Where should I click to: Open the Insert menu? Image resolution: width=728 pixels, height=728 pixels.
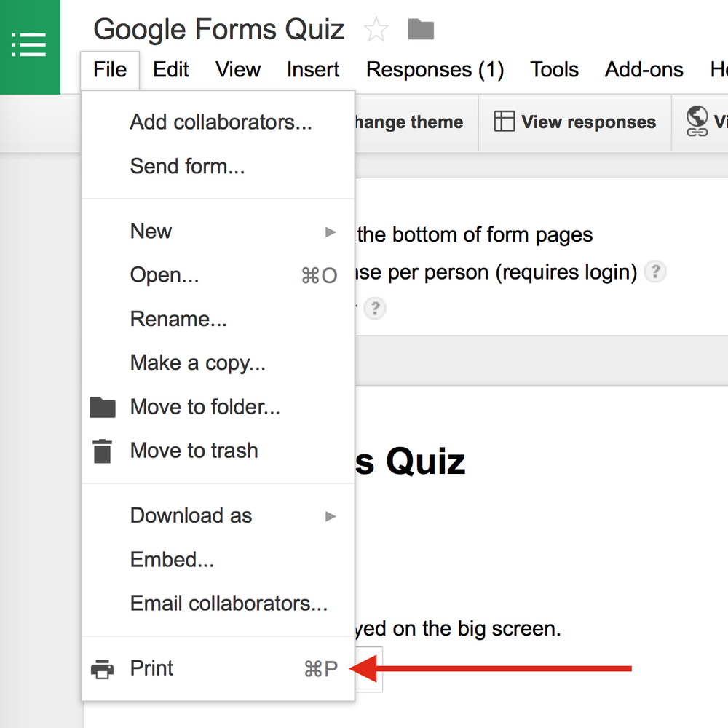pyautogui.click(x=313, y=70)
